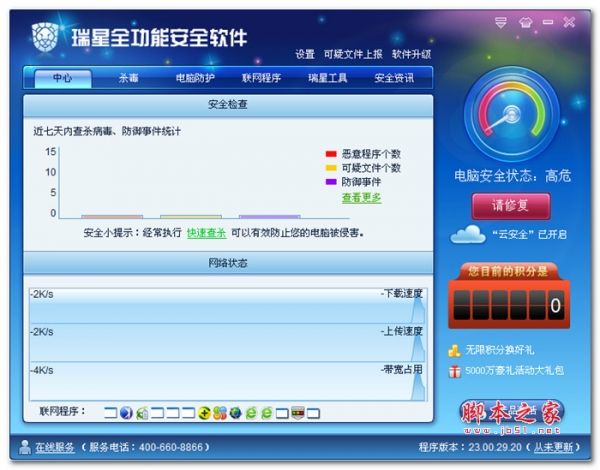
Task: Open the 5000万豪礼活动大礼包 link
Action: pyautogui.click(x=514, y=371)
